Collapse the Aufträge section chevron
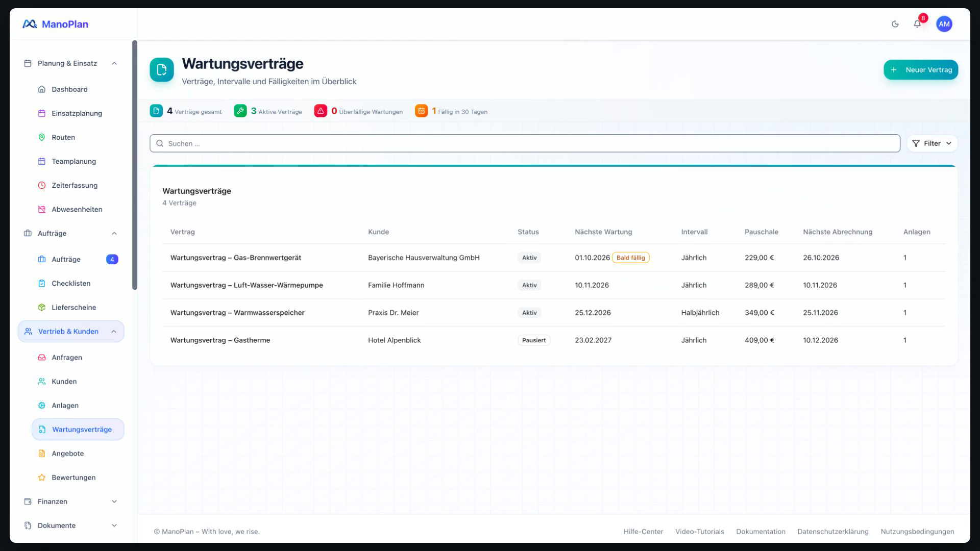The height and width of the screenshot is (551, 980). point(114,233)
